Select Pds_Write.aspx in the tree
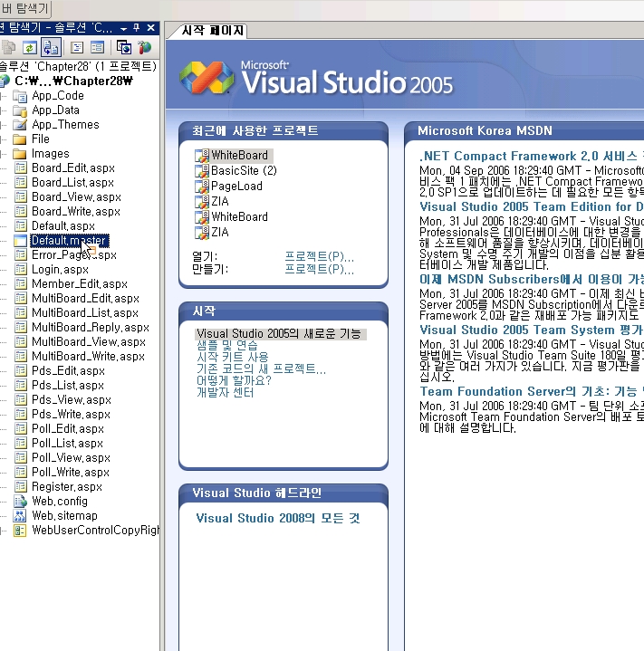This screenshot has width=644, height=651. click(71, 415)
